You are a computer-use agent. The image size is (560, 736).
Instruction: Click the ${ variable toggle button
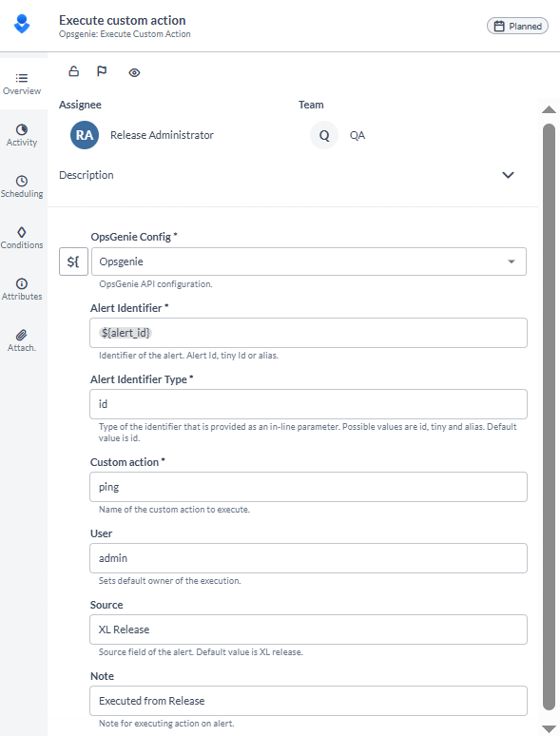coord(73,261)
